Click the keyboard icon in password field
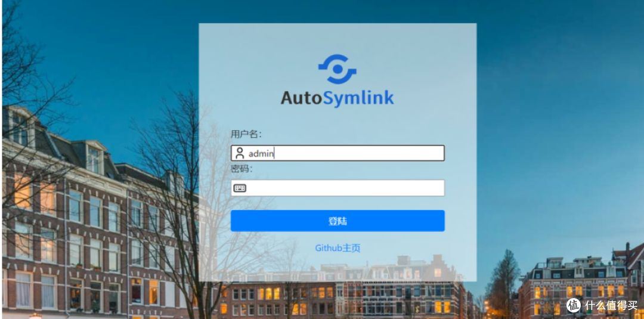 pyautogui.click(x=240, y=188)
